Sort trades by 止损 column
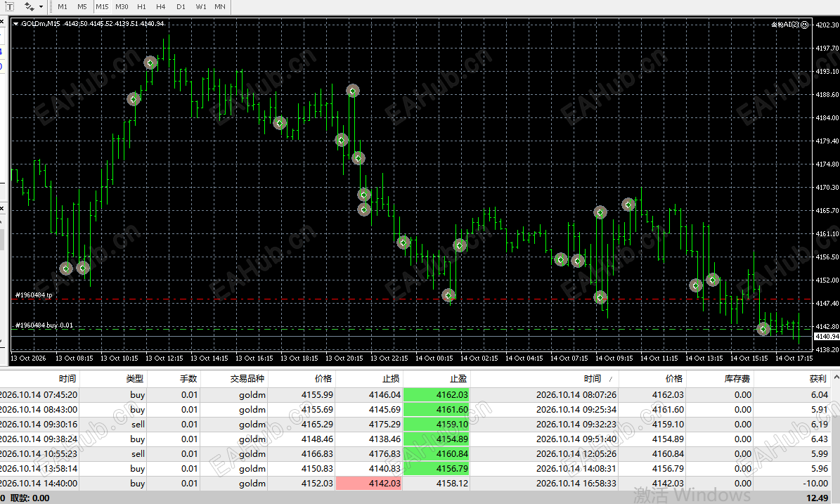This screenshot has height=504, width=840. (x=369, y=379)
